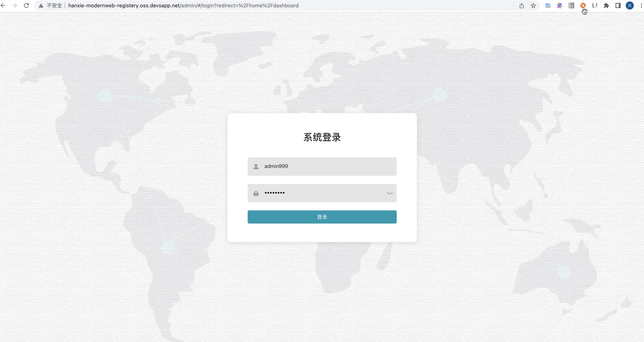Click the browser forward arrow
This screenshot has width=644, height=342.
(15, 5)
